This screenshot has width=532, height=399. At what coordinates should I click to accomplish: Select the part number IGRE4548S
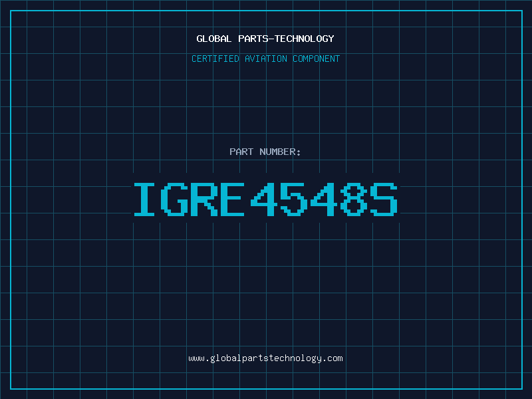tap(265, 199)
